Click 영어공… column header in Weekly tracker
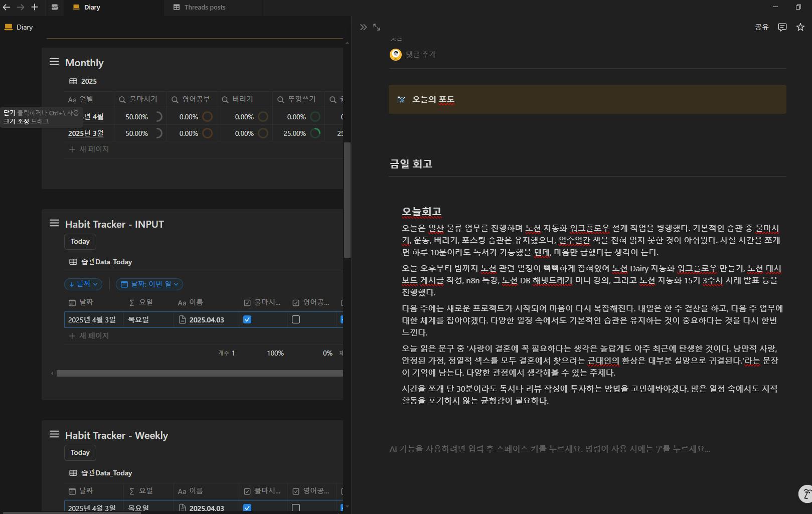Screen dimensions: 812x514 311,491
